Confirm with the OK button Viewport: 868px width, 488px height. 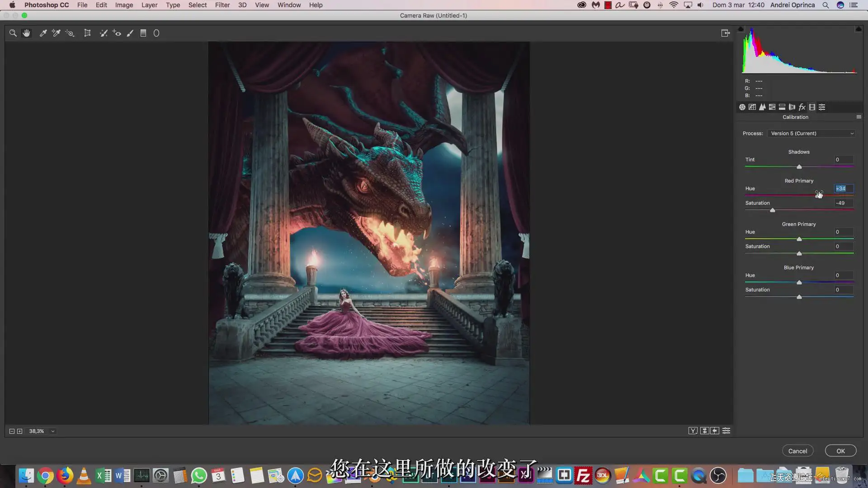point(840,451)
